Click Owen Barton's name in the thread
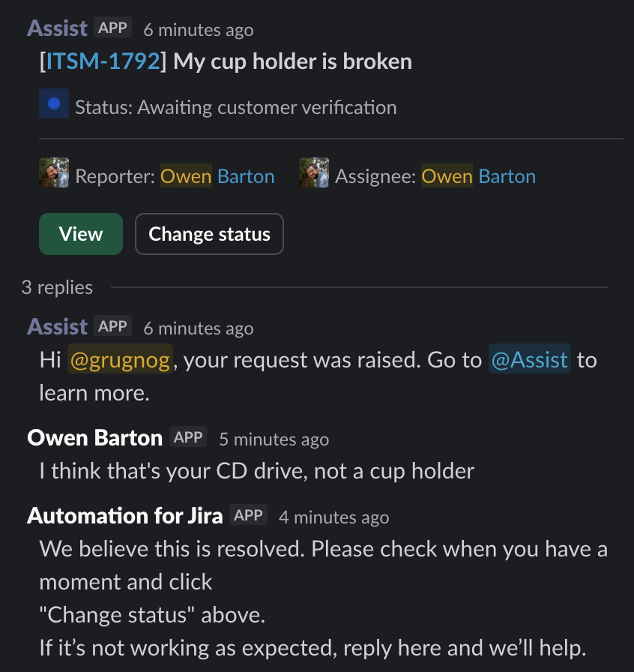Viewport: 634px width, 672px height. [x=94, y=436]
